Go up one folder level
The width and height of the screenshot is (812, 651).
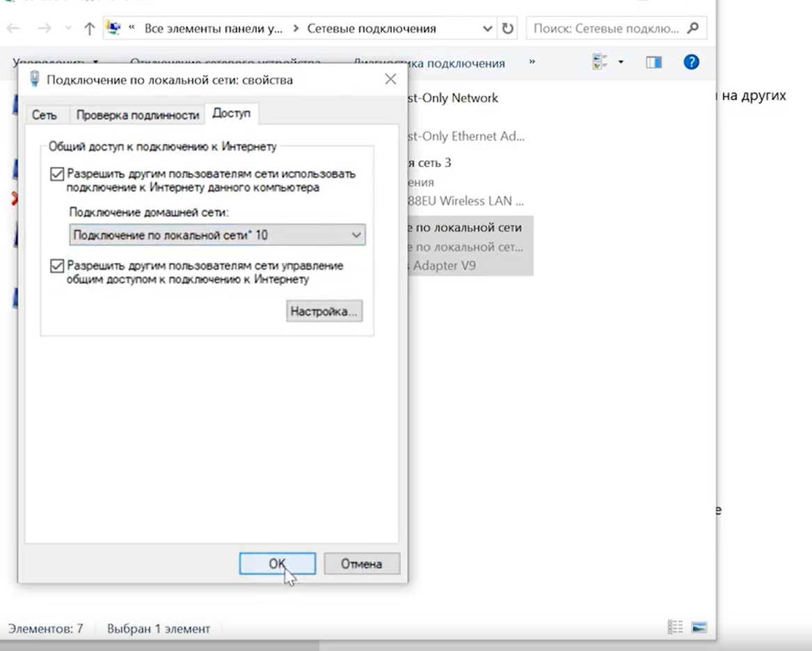point(89,29)
